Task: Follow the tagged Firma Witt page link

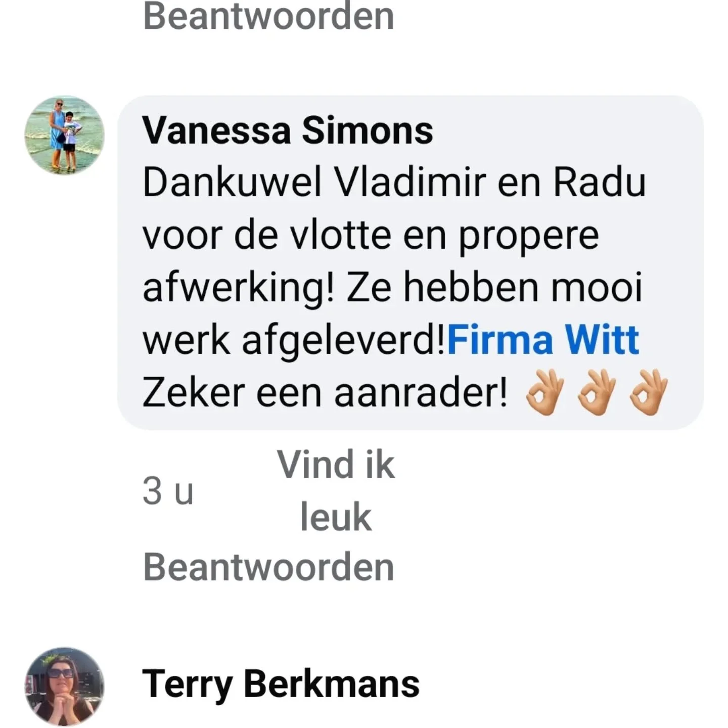Action: [543, 340]
